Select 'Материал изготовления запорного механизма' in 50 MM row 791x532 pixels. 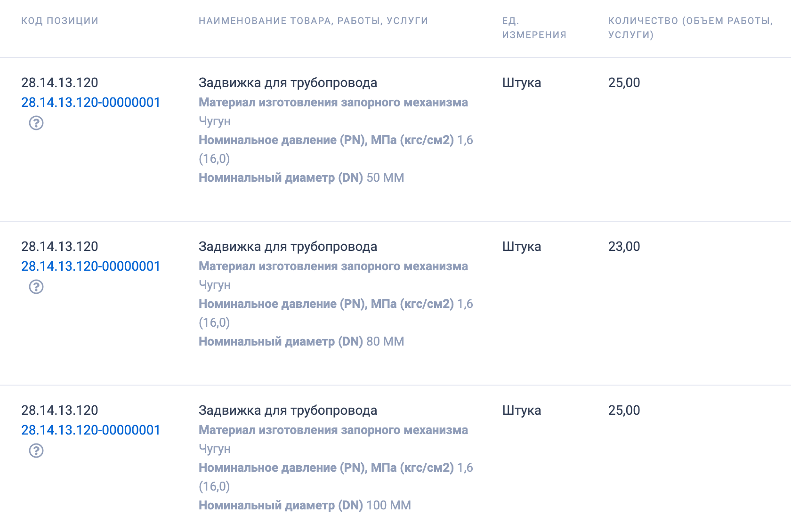333,102
